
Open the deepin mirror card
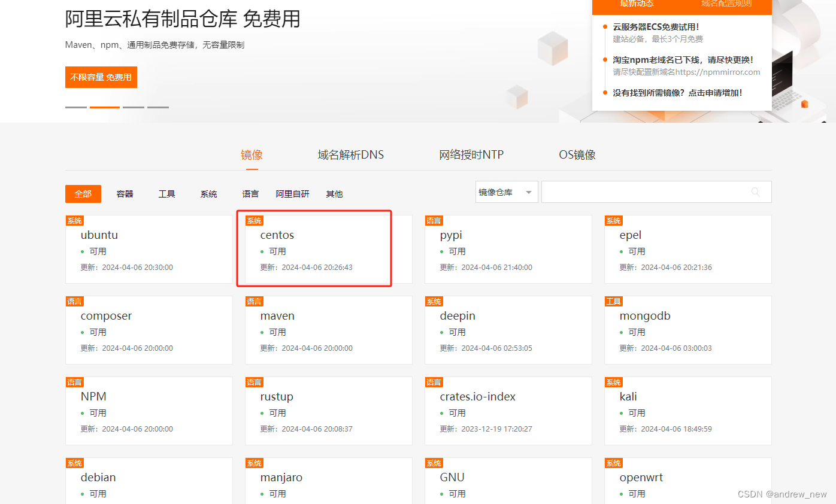pos(508,330)
